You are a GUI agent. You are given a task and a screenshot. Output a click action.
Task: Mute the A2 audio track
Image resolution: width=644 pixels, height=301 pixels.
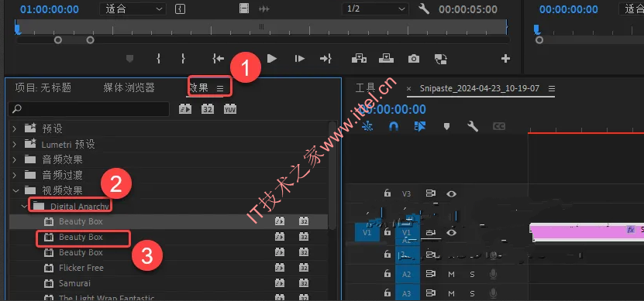(451, 275)
